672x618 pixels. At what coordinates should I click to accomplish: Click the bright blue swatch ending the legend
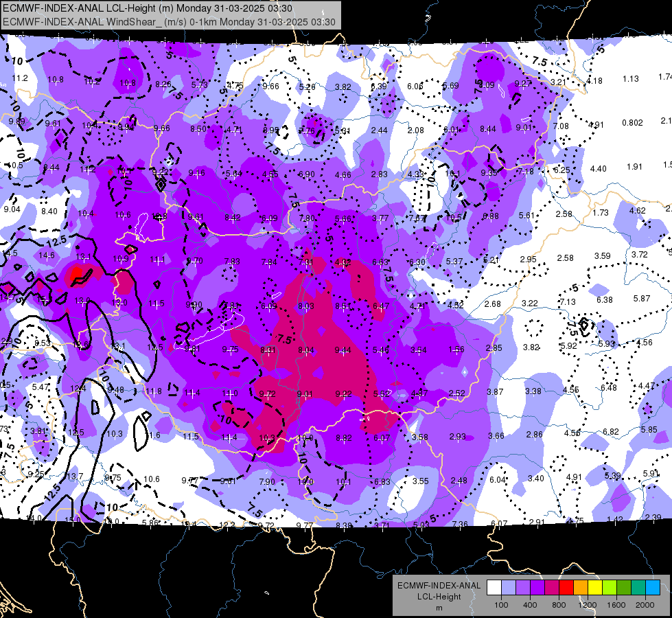653,588
